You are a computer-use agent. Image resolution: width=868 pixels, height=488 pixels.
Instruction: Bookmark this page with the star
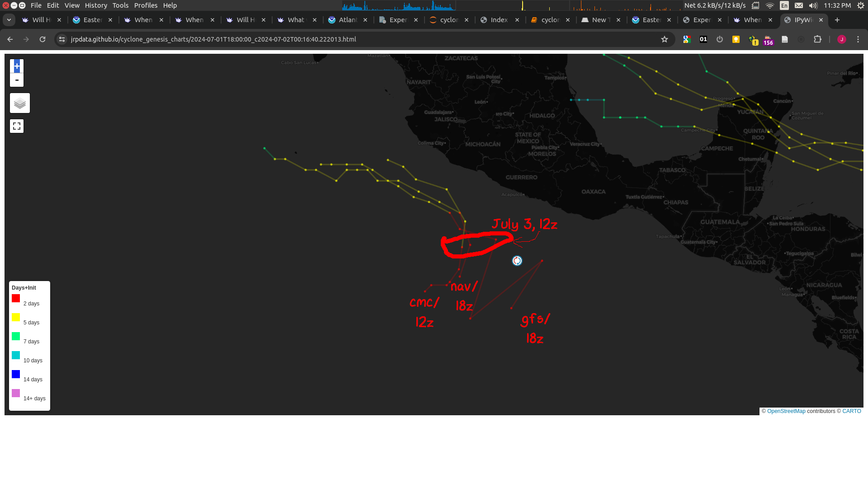(x=665, y=39)
